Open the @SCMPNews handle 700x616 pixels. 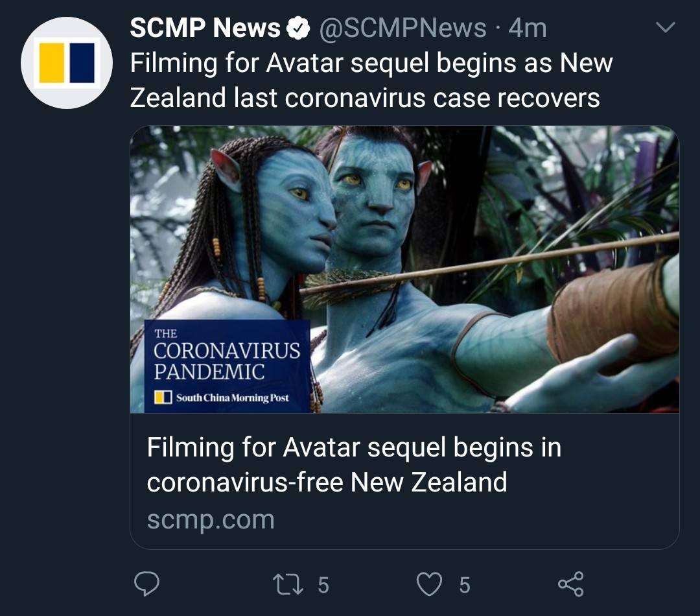tap(402, 28)
